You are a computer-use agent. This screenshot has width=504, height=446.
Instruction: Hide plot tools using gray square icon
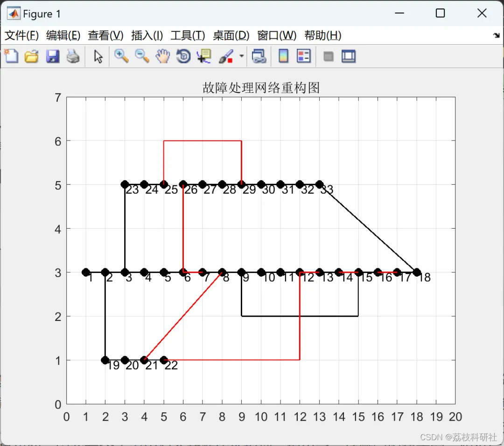328,56
